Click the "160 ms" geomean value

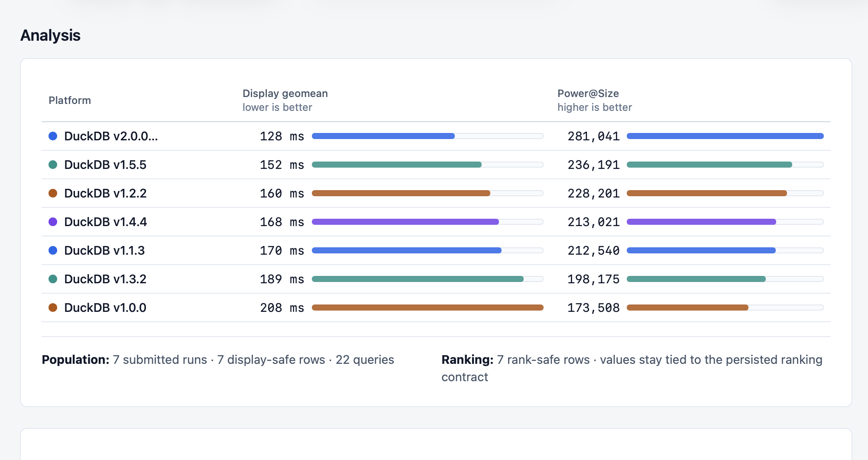tap(282, 193)
